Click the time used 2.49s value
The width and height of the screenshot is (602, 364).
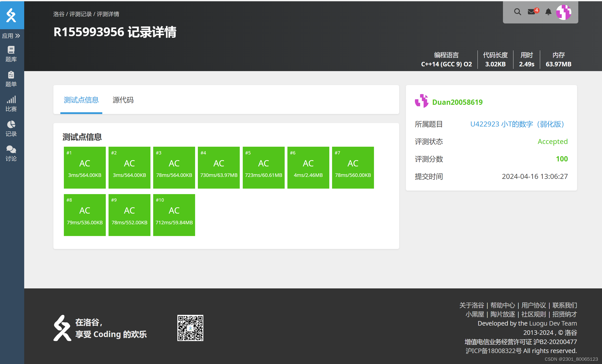(527, 64)
